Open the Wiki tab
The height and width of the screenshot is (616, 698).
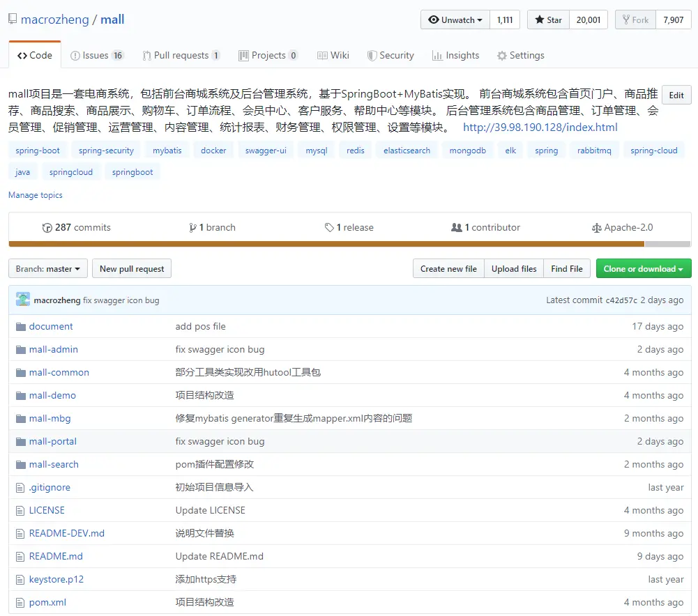tap(333, 55)
